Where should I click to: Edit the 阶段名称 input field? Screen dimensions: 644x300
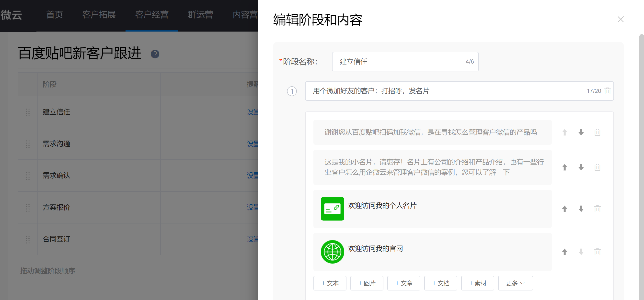[405, 62]
